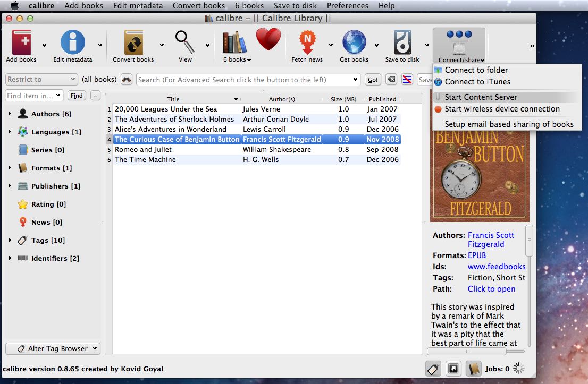Click the Rating star icon

coord(23,204)
